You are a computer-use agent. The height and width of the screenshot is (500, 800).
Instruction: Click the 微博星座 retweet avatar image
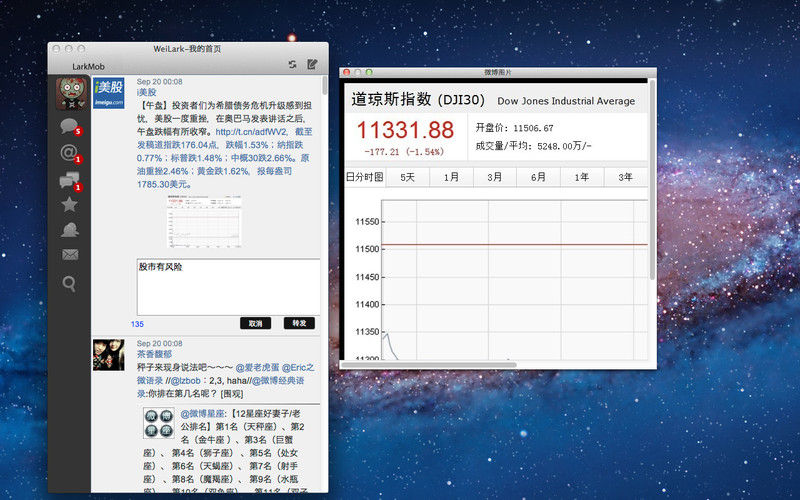[159, 423]
